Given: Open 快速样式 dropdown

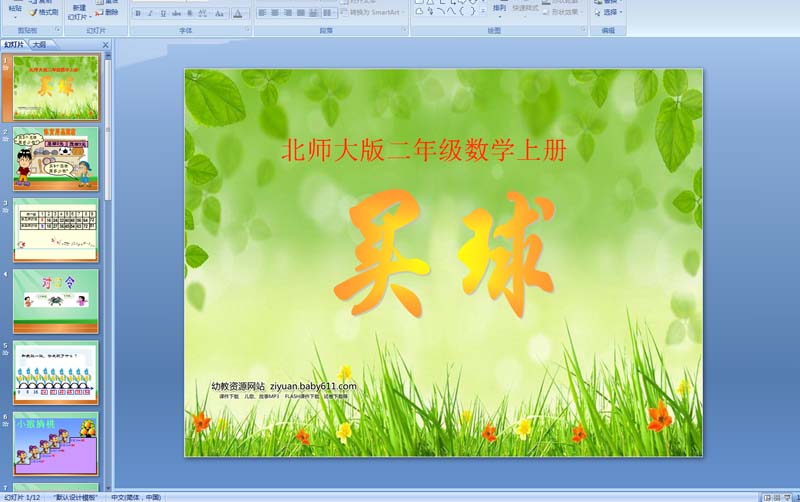Looking at the screenshot, I should click(x=525, y=10).
